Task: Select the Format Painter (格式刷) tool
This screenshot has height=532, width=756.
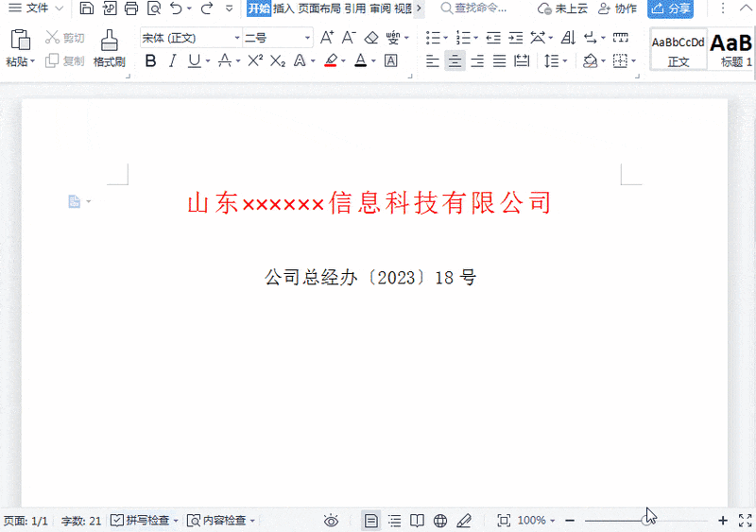Action: tap(110, 48)
